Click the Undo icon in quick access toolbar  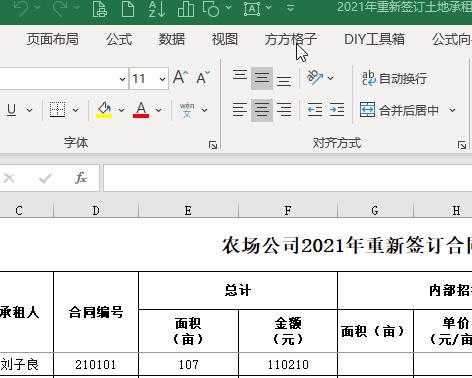click(x=21, y=8)
